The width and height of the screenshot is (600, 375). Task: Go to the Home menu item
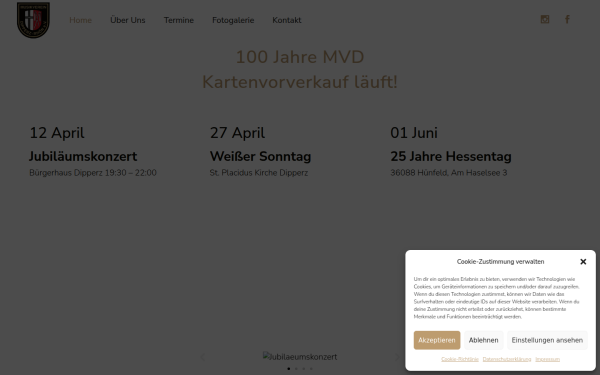pos(80,20)
